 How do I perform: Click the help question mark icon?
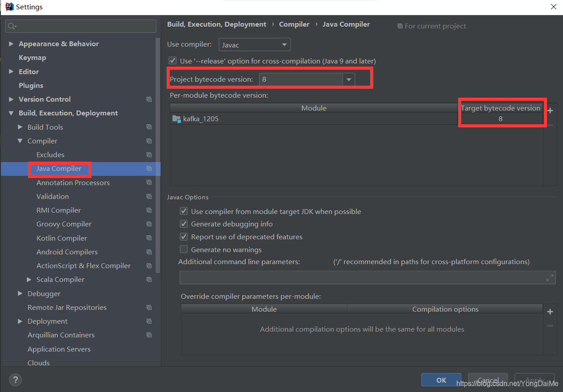15,380
